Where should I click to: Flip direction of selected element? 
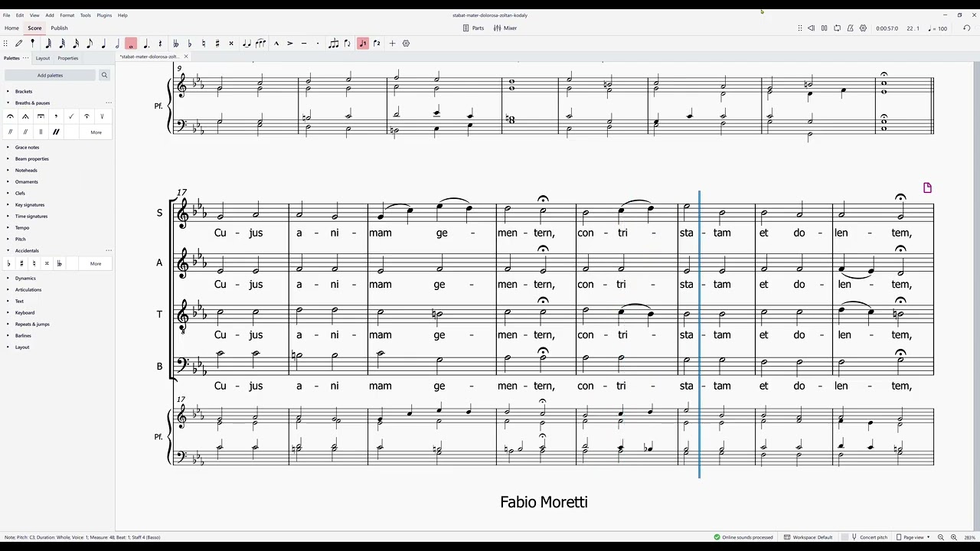pyautogui.click(x=347, y=44)
